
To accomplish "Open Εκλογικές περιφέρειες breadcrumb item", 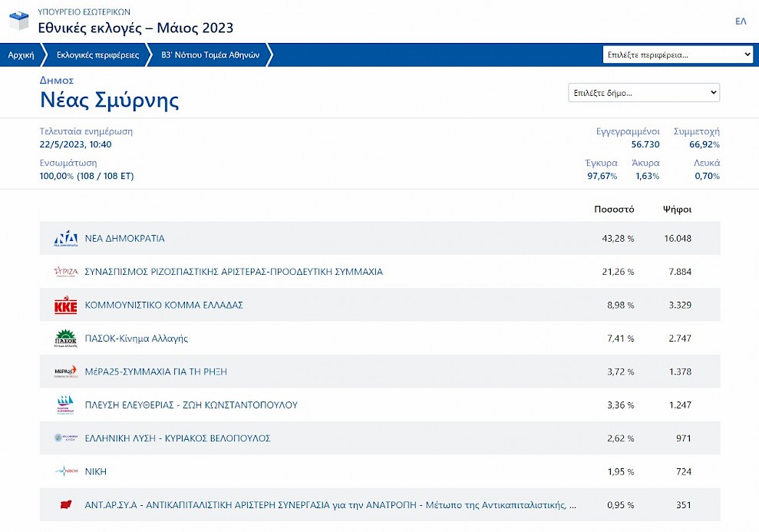I will [97, 55].
